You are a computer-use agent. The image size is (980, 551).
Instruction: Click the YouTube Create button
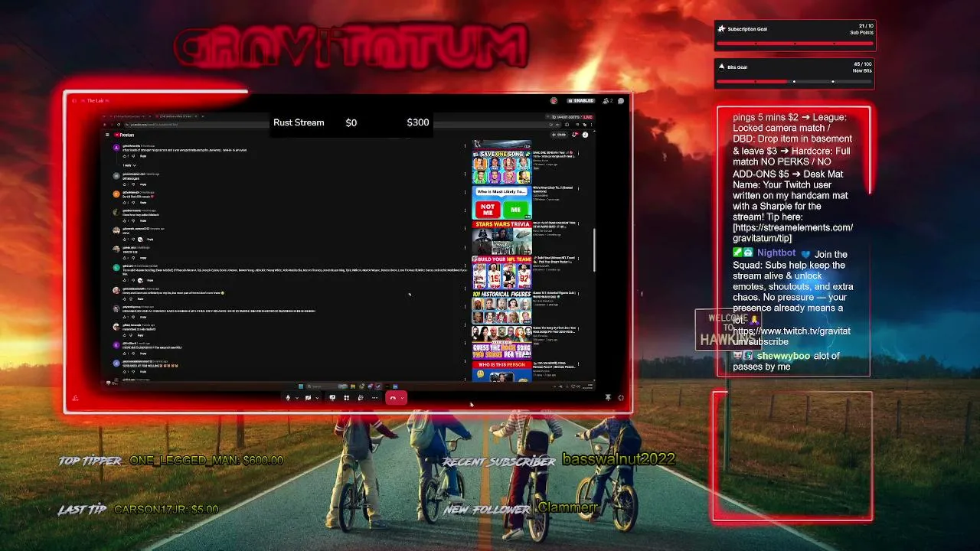click(560, 135)
